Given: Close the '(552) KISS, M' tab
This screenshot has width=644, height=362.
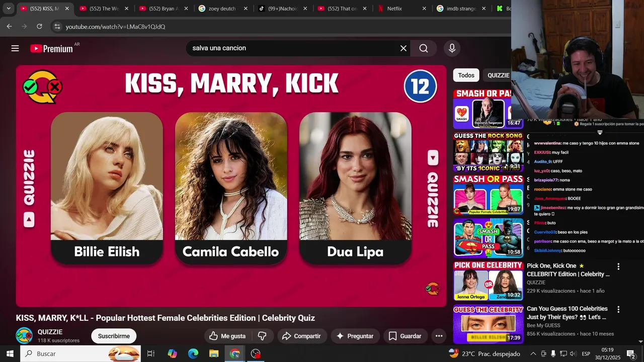Looking at the screenshot, I should point(67,9).
